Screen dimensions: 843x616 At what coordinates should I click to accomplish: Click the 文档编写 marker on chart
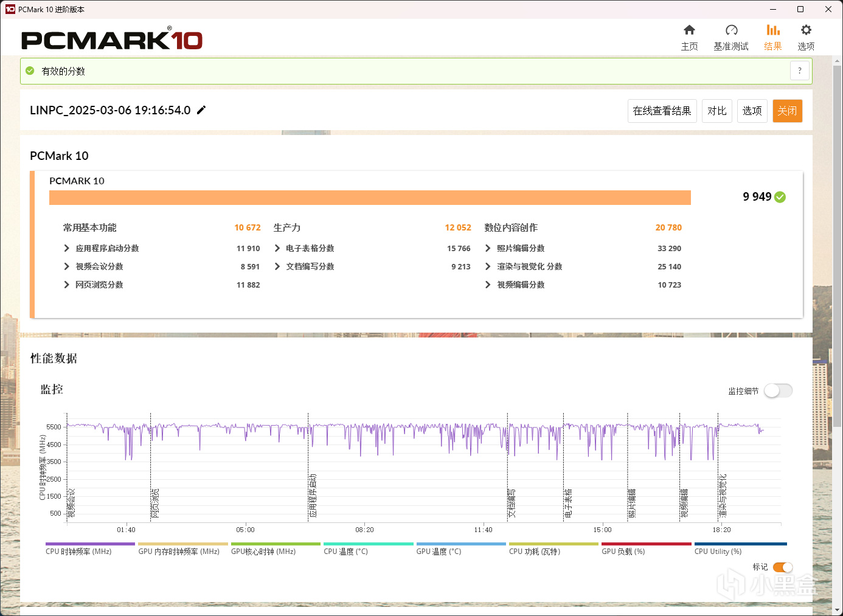[x=512, y=503]
